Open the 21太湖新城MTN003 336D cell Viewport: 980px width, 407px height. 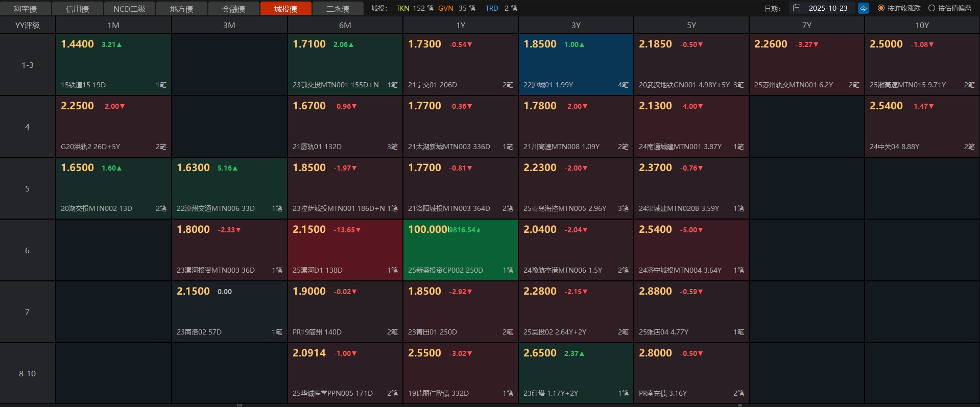pos(461,127)
